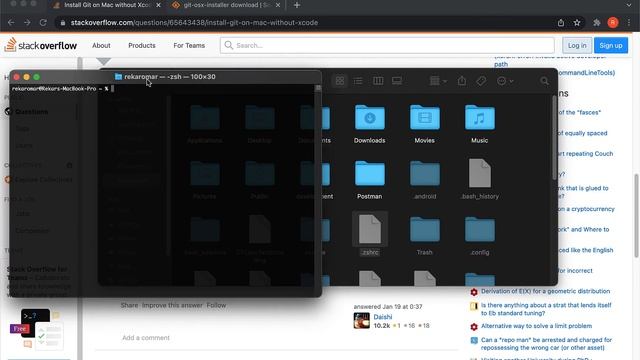
Task: Click the Sign up button
Action: (611, 45)
